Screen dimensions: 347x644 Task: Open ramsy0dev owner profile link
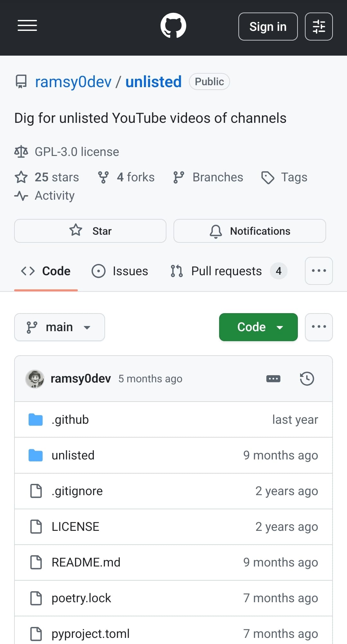click(x=73, y=82)
